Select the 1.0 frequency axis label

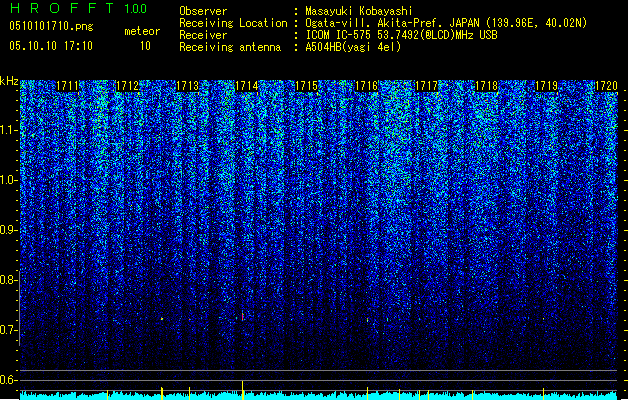click(x=8, y=180)
